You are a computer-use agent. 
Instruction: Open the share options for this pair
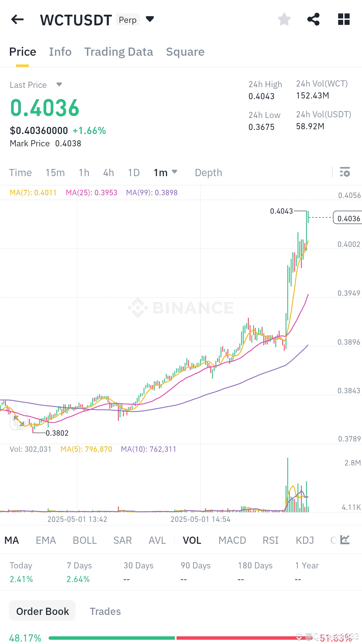(x=313, y=19)
